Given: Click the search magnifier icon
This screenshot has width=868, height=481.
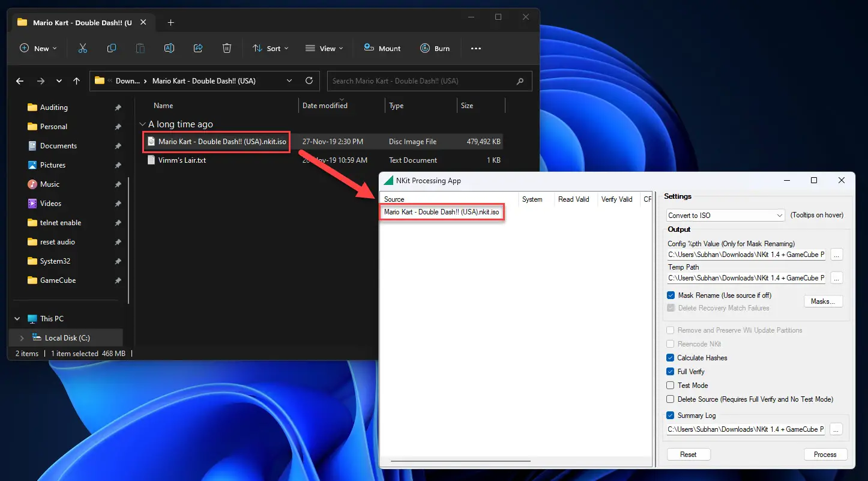Looking at the screenshot, I should 520,80.
